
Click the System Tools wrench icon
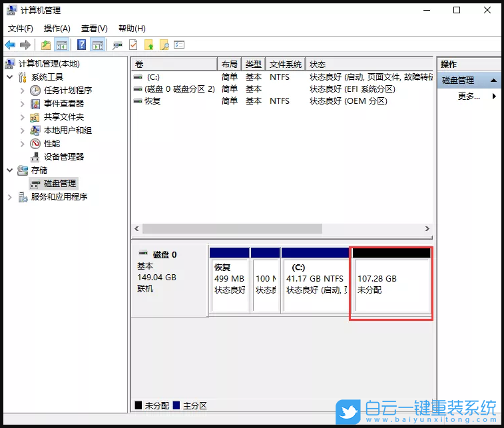[x=22, y=77]
